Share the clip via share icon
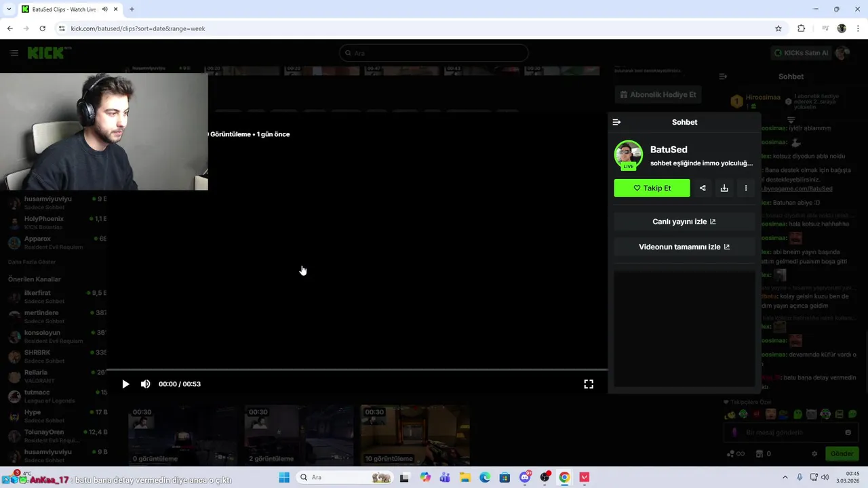This screenshot has width=868, height=488. coord(703,188)
